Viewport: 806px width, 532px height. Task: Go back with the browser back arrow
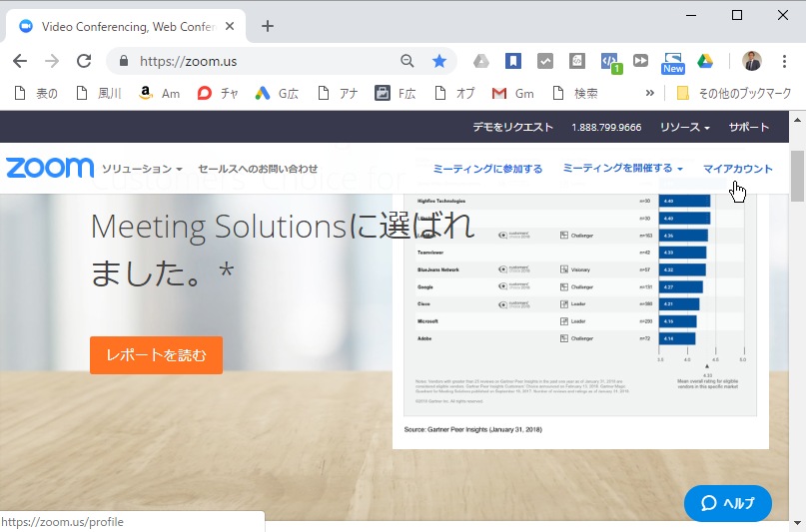[20, 61]
